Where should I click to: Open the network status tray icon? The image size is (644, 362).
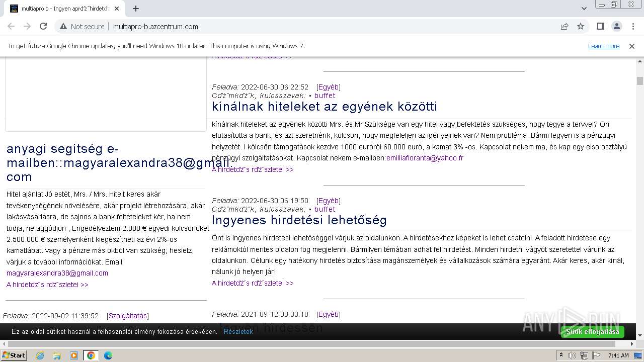584,355
